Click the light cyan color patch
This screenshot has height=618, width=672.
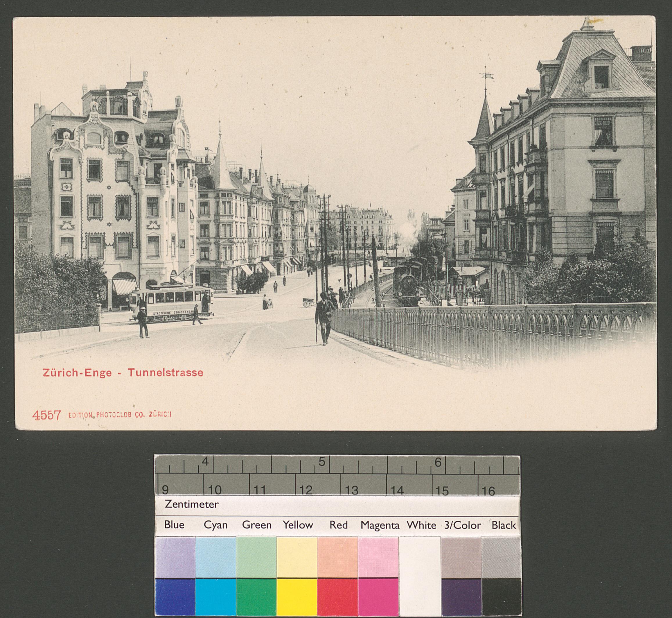pos(215,557)
